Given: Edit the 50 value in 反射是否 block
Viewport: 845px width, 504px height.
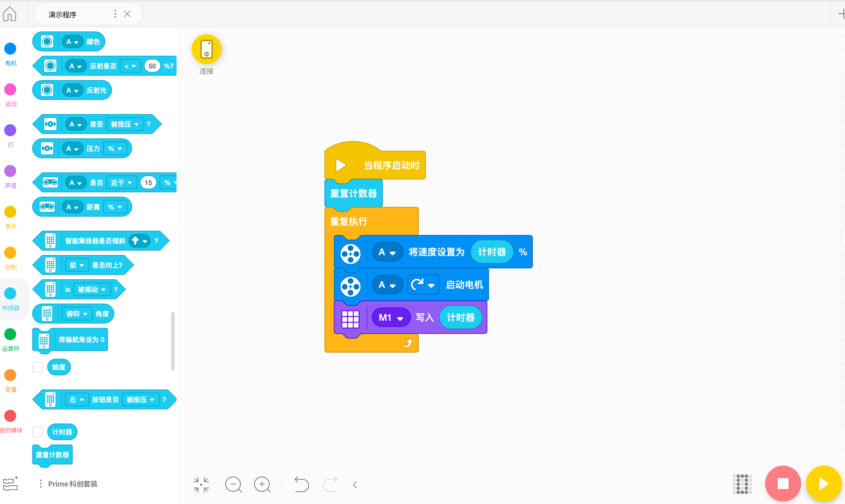Looking at the screenshot, I should tap(152, 66).
